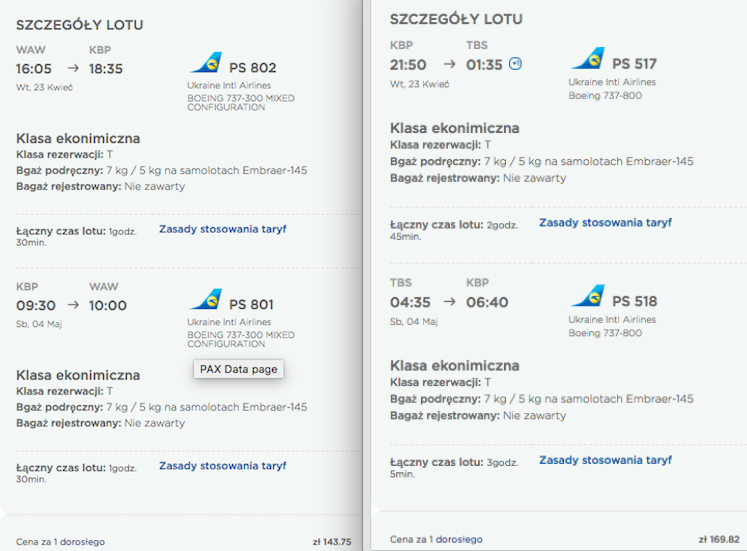Click the airline tail logo beside PS 517

click(x=588, y=59)
